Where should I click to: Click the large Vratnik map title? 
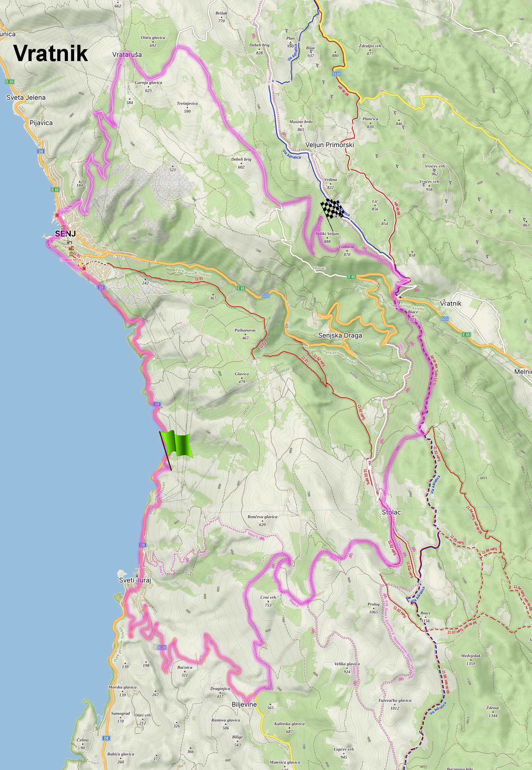51,53
